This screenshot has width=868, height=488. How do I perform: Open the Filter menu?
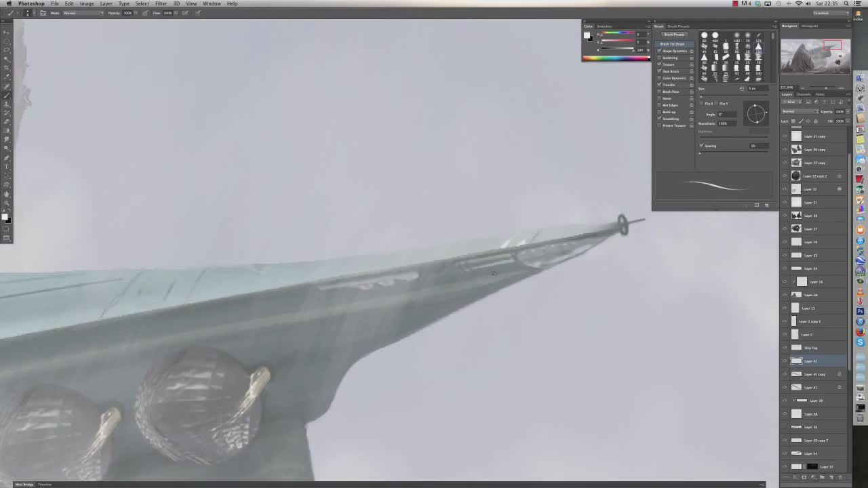click(161, 3)
